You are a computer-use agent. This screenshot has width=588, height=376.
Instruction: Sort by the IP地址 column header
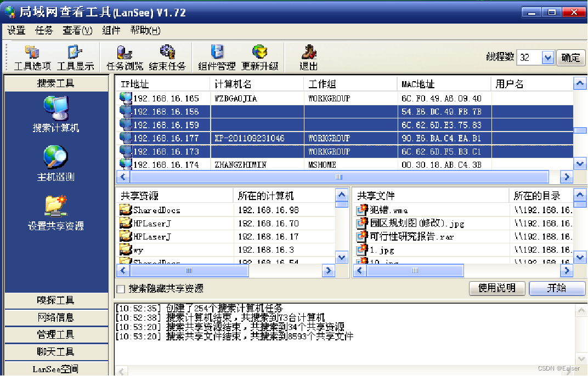coord(163,84)
